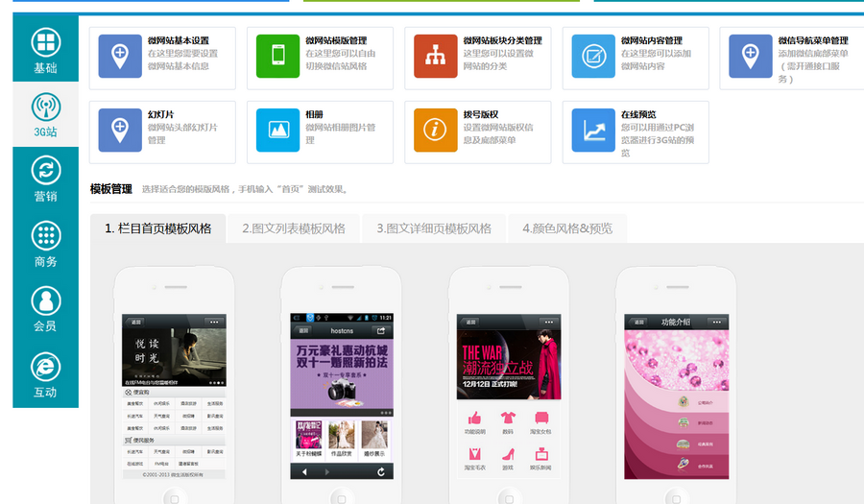Open 微网站板块分类管理 title link
Screen dimensions: 864x504
502,40
